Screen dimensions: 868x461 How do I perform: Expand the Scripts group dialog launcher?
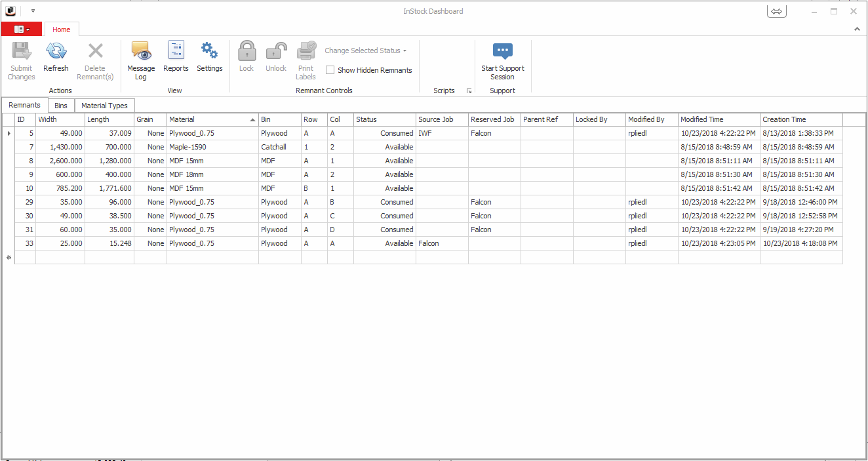point(469,91)
